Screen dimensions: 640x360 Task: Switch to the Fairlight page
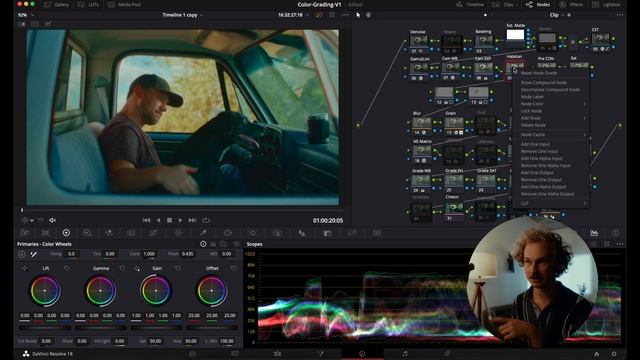click(x=404, y=354)
